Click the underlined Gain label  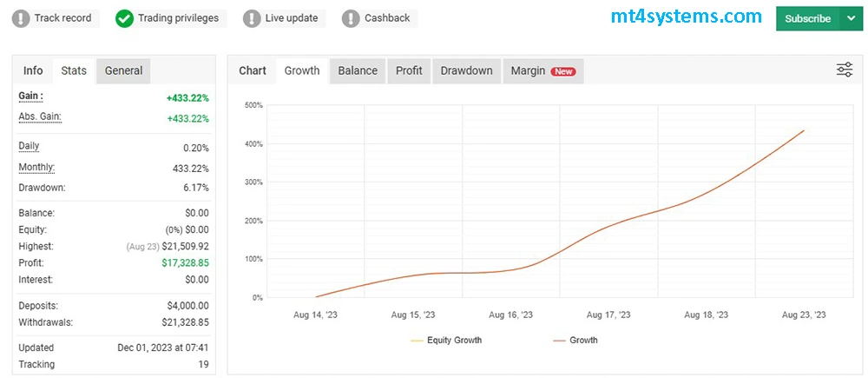coord(31,96)
